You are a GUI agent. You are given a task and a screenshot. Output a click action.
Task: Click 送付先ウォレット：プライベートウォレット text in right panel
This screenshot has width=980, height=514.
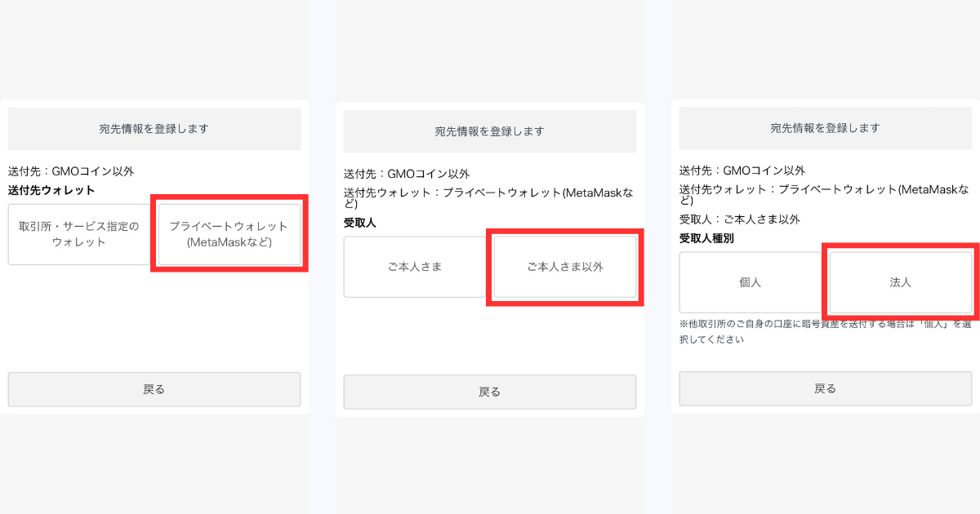(825, 194)
